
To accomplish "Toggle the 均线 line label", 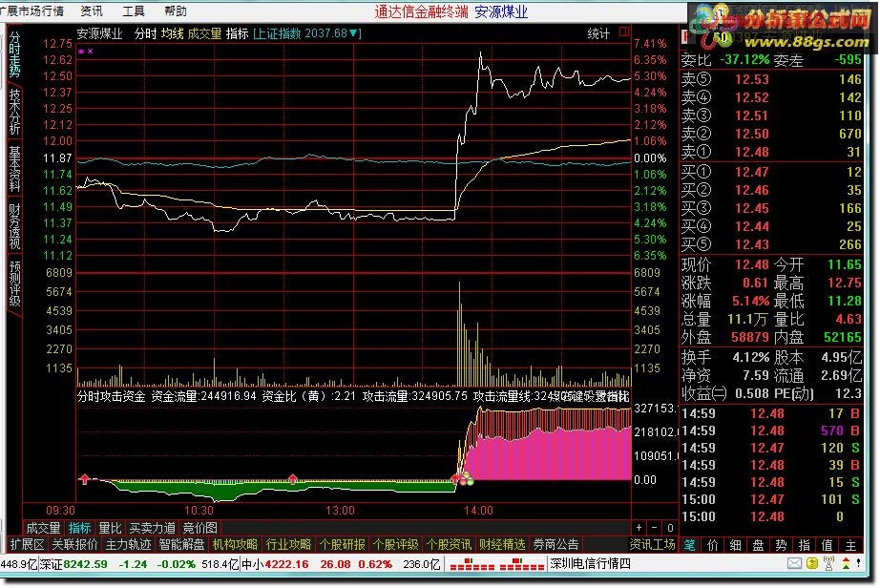I will (173, 33).
